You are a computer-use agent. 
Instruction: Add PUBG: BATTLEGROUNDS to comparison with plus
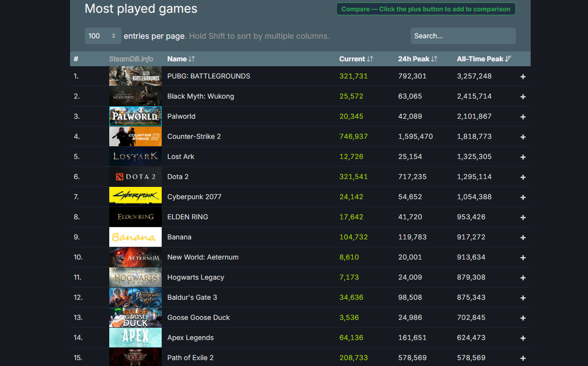pyautogui.click(x=523, y=77)
